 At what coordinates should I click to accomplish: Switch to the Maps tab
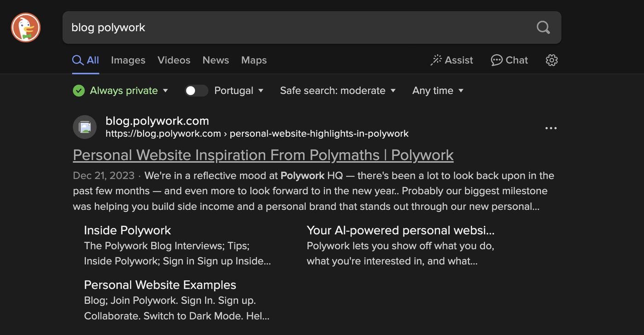pos(254,60)
